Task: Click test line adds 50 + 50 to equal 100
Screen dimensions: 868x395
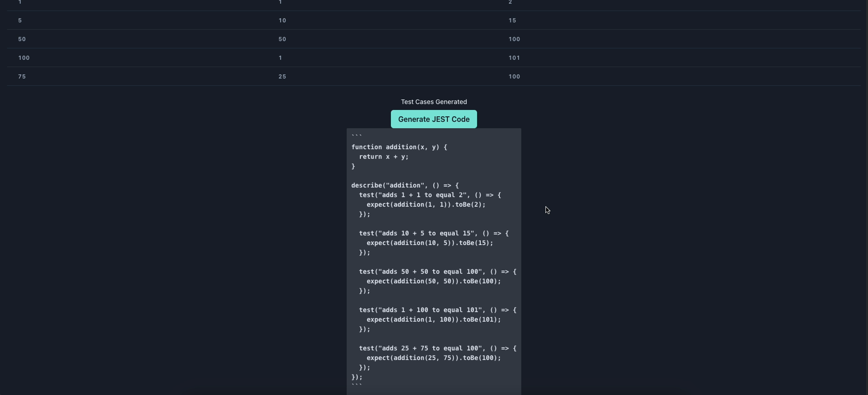Action: [x=437, y=272]
